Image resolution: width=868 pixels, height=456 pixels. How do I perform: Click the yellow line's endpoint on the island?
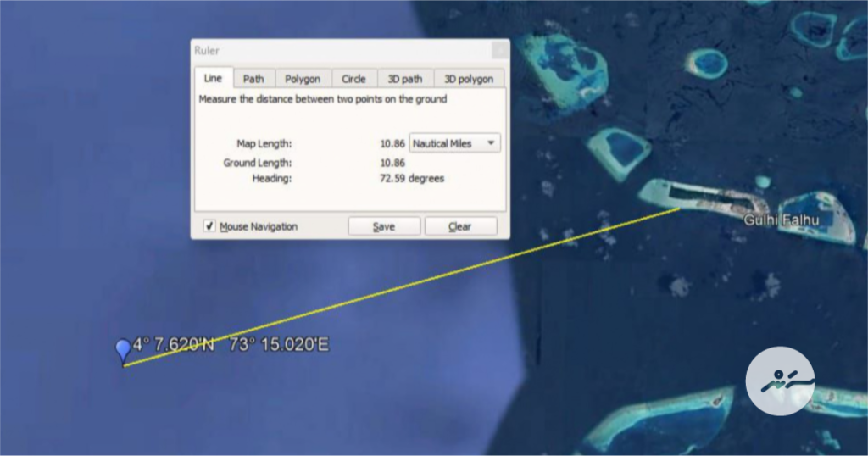click(679, 208)
